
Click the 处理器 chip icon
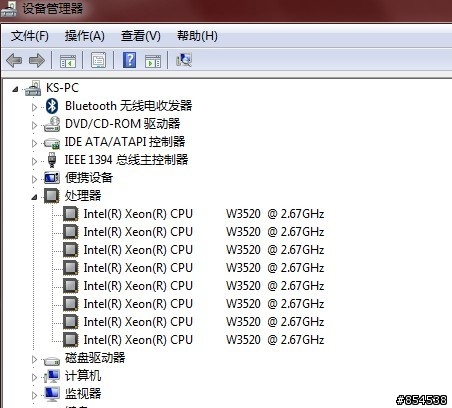click(x=52, y=196)
